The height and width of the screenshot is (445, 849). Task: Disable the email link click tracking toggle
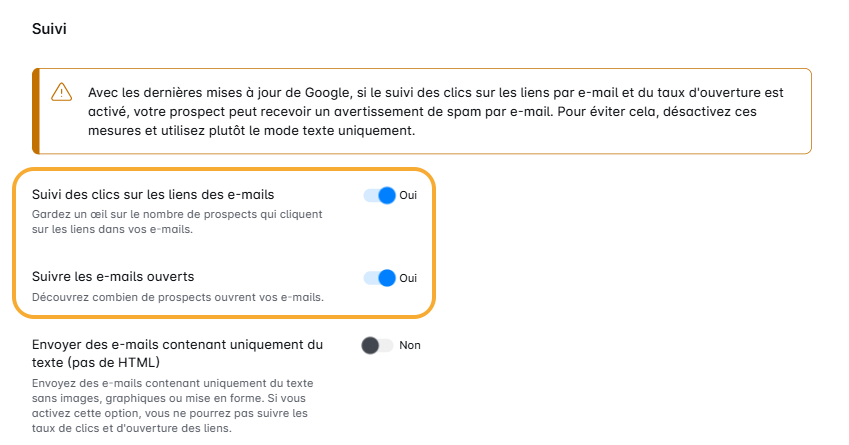tap(380, 195)
